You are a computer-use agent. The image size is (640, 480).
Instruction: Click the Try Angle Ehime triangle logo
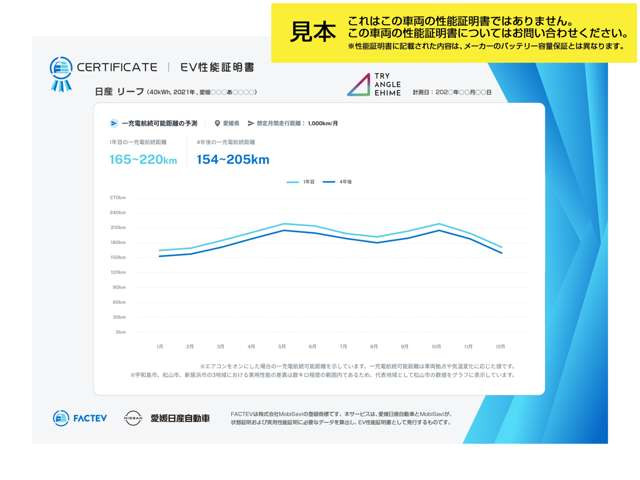tap(358, 85)
